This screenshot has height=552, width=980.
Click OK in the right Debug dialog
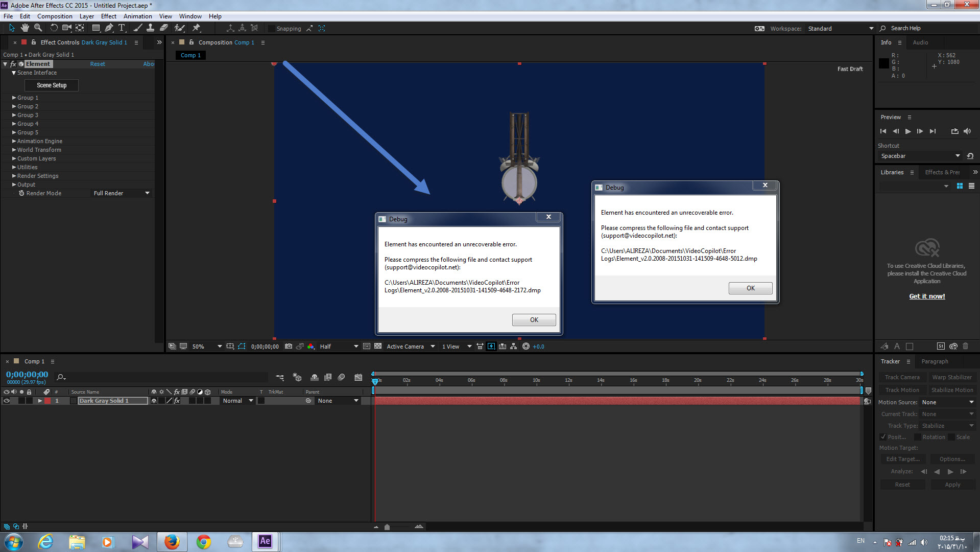pyautogui.click(x=750, y=288)
